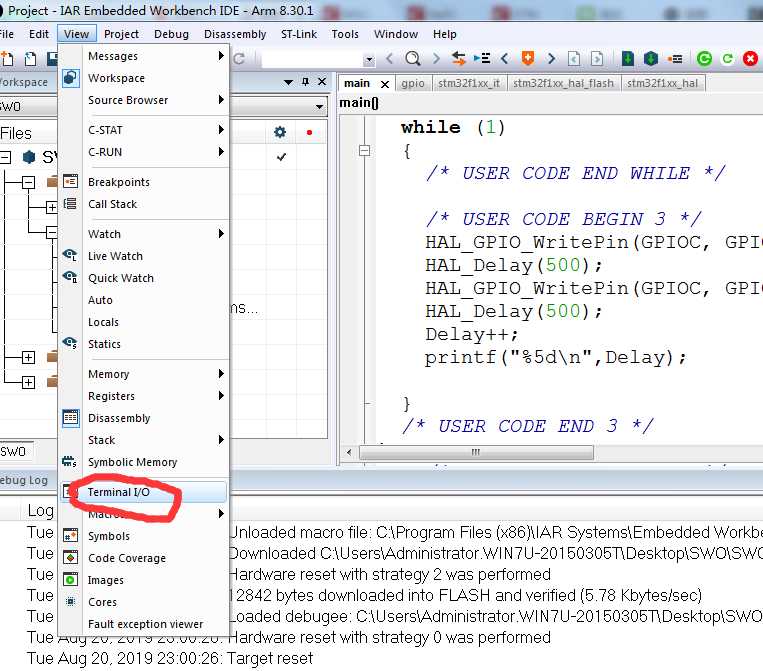Open Fault exception viewer
Screen dimensions: 763x671
click(x=144, y=624)
